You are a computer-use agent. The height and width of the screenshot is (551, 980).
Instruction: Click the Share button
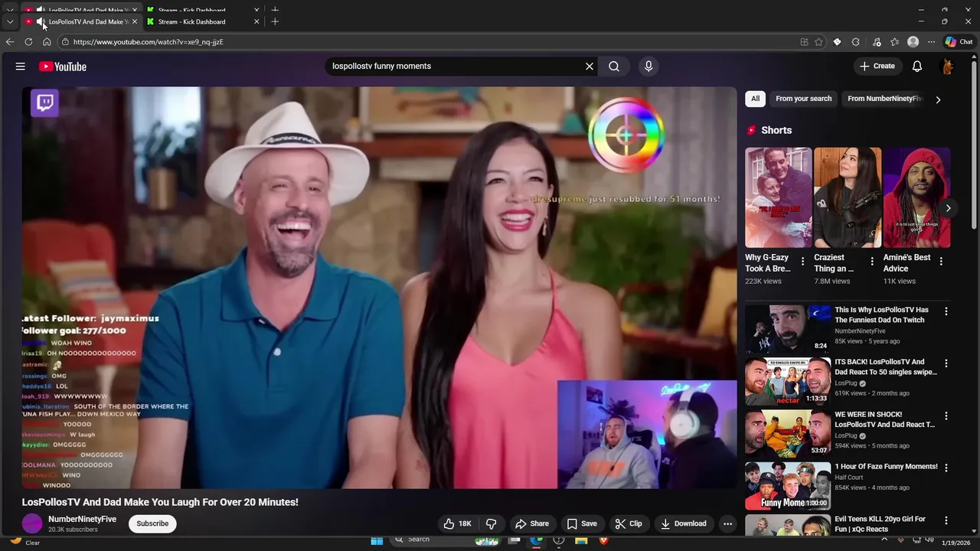532,523
